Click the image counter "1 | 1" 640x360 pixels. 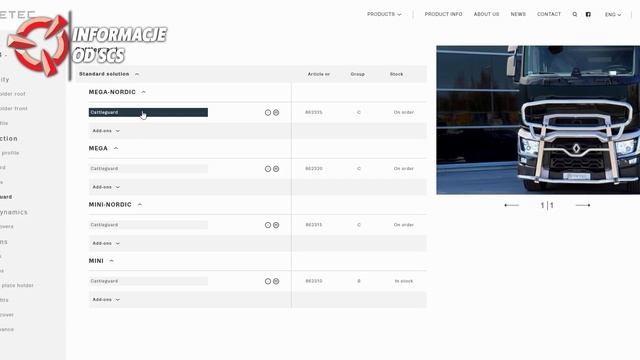(547, 205)
